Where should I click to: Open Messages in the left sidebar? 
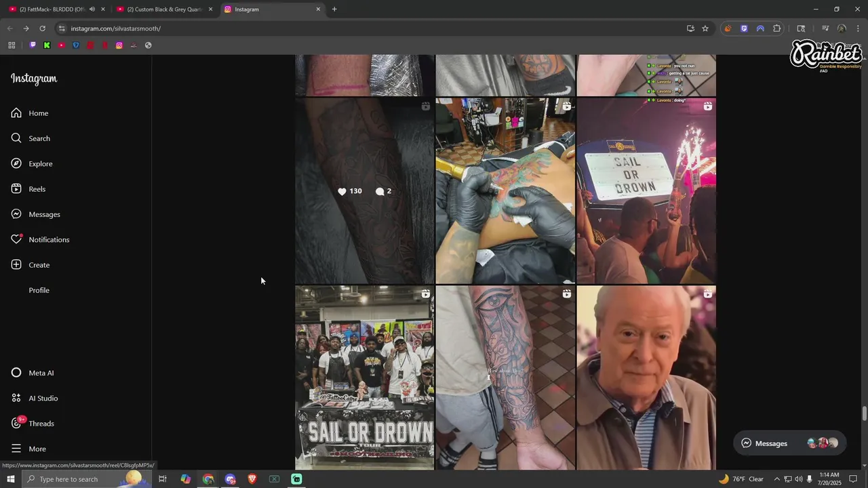point(35,214)
